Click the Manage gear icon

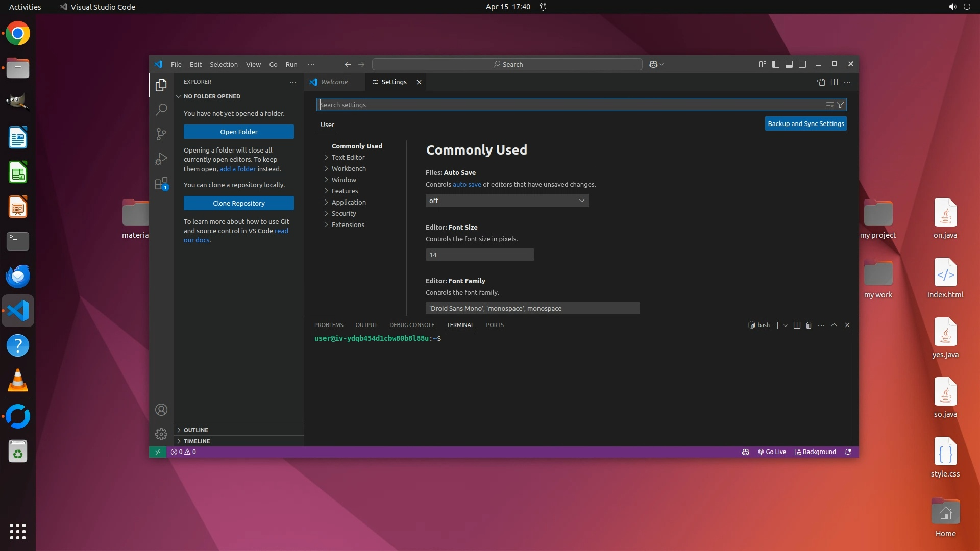[x=161, y=434]
